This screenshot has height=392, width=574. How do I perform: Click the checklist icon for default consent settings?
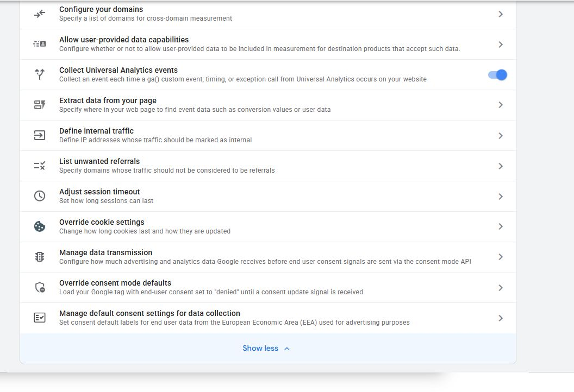coord(40,318)
